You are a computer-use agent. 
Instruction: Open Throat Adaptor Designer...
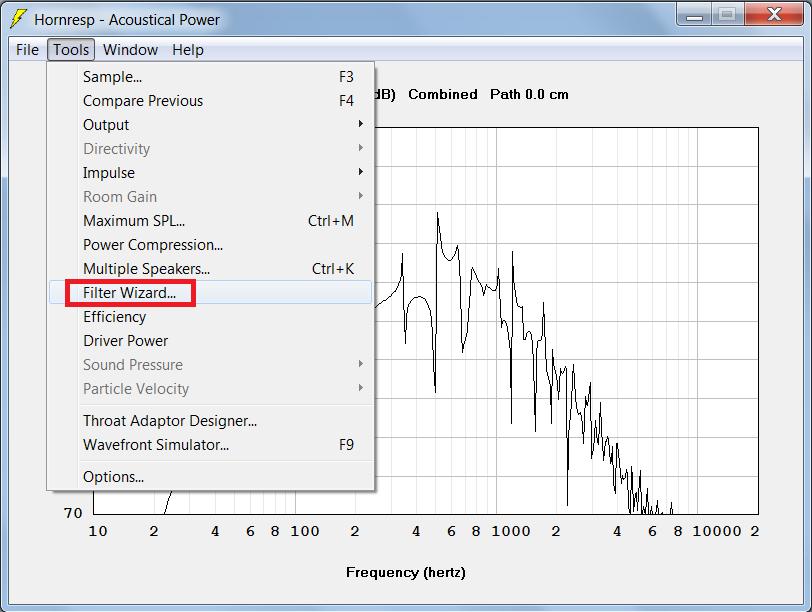[x=210, y=420]
